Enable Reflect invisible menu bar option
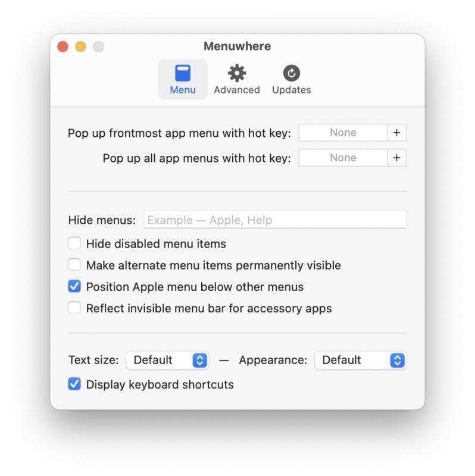 tap(74, 308)
